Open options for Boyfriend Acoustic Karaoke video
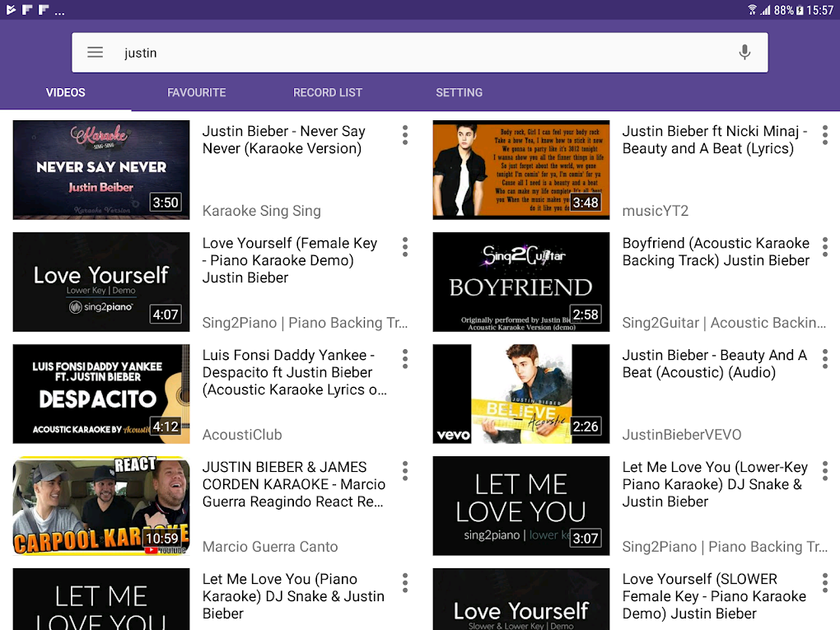The image size is (840, 630). tap(824, 247)
